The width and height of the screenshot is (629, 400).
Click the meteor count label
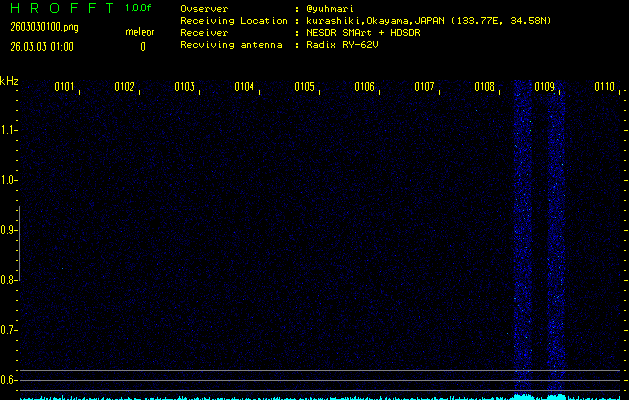click(x=140, y=32)
